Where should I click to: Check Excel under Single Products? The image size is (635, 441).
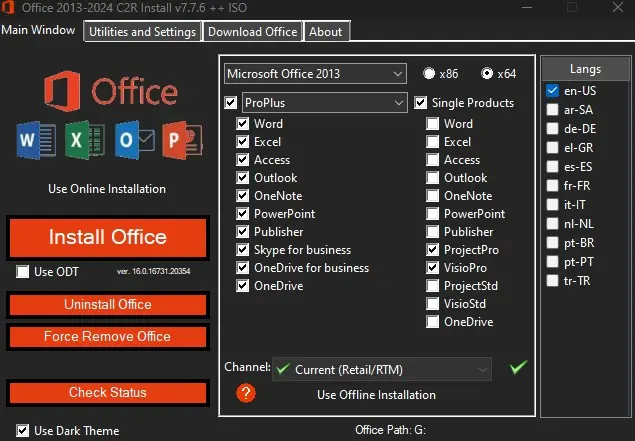coord(433,142)
